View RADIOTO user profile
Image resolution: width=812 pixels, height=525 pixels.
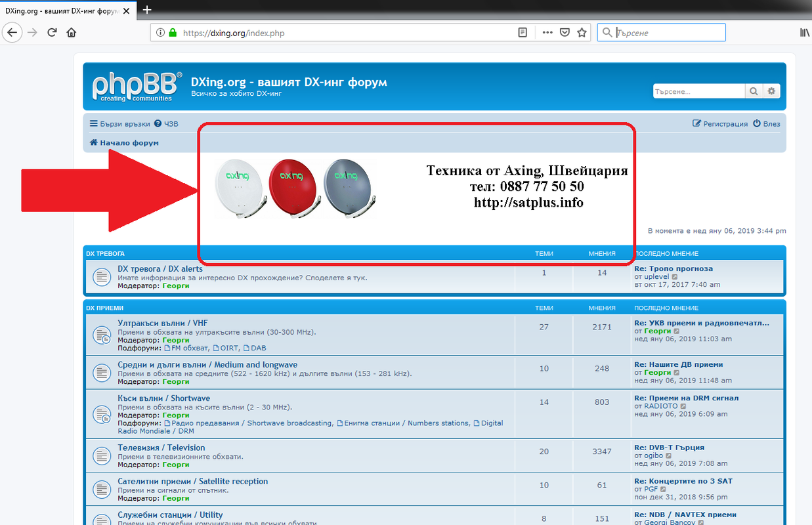click(661, 406)
